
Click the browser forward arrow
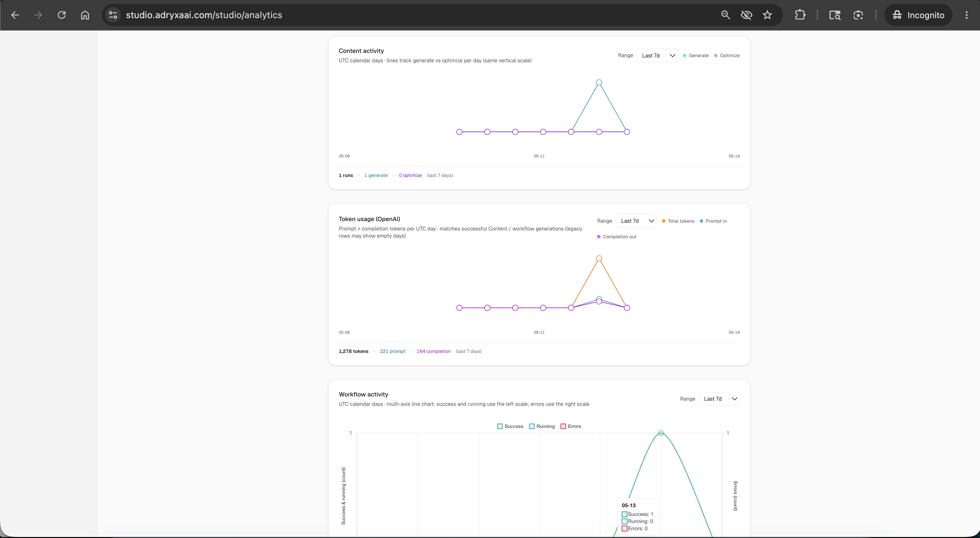coord(38,15)
